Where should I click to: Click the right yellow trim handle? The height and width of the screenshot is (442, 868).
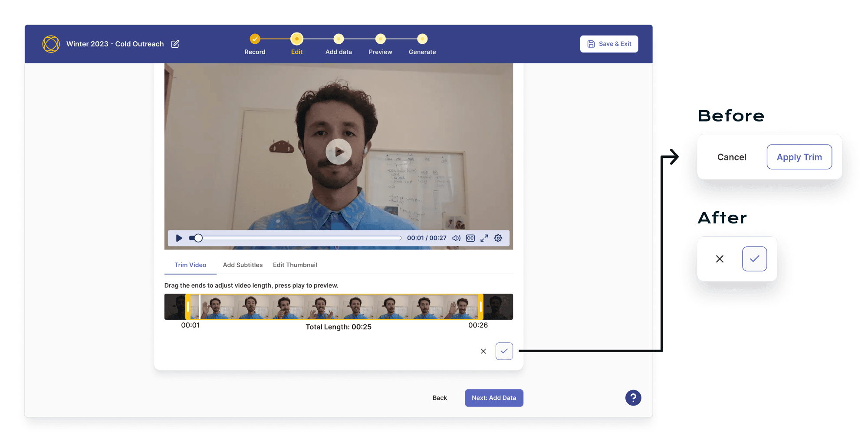point(480,307)
